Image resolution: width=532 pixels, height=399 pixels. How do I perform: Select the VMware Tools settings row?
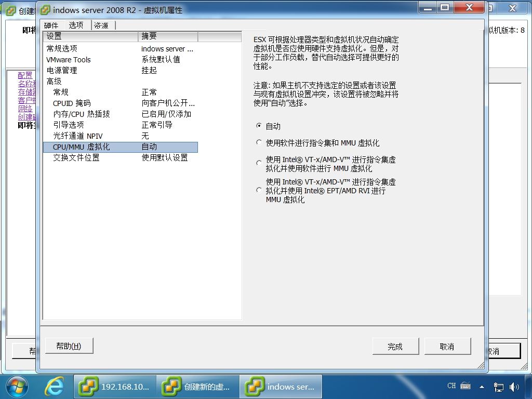pyautogui.click(x=121, y=60)
